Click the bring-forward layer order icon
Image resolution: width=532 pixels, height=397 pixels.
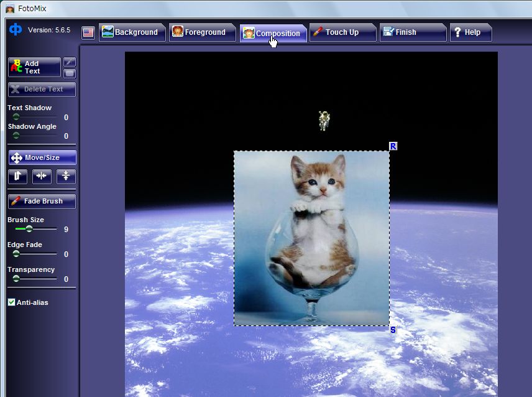point(17,176)
